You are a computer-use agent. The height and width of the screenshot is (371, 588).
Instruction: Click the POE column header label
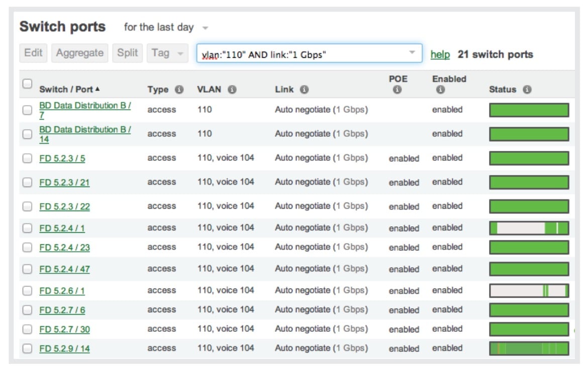pos(398,79)
